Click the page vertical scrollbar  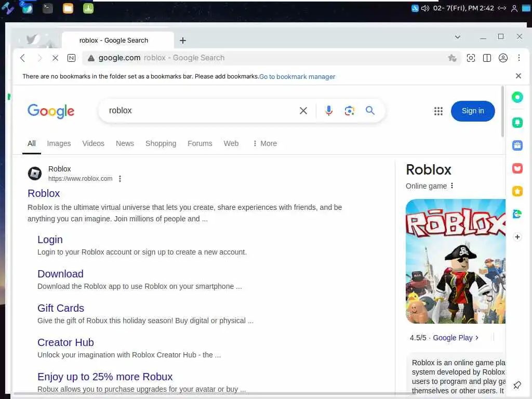(502, 112)
